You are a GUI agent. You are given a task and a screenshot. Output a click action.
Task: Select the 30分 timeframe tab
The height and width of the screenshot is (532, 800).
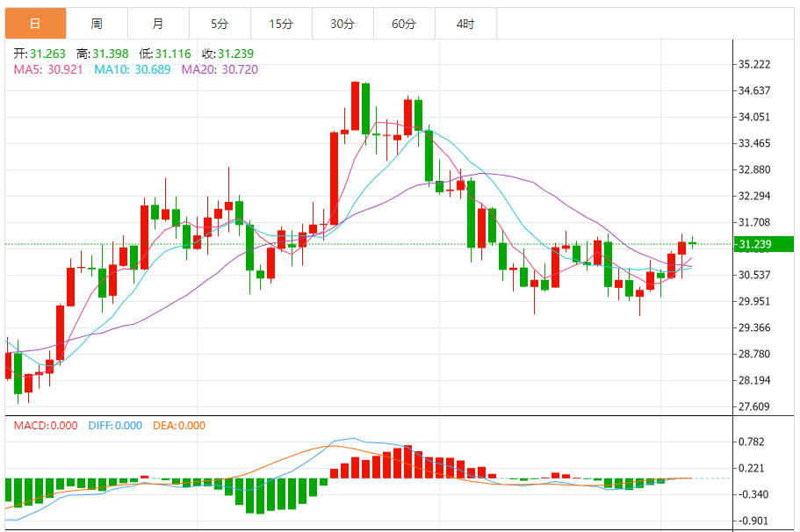tap(342, 24)
